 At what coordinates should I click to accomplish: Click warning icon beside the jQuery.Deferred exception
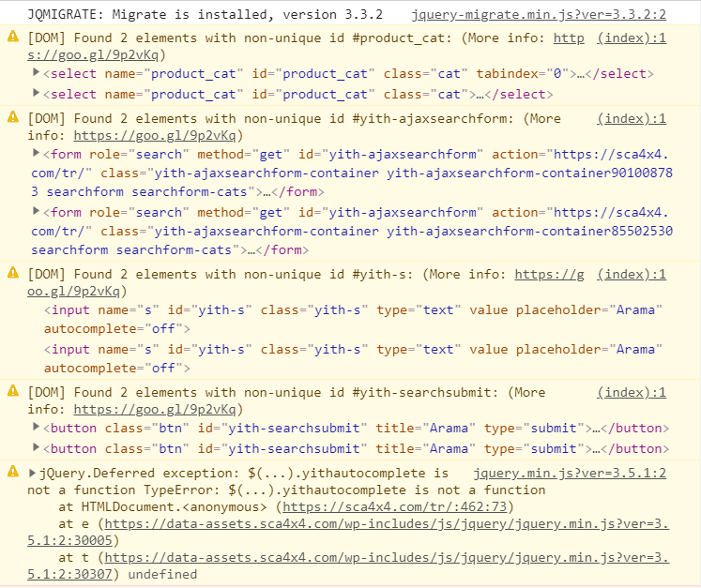13,472
